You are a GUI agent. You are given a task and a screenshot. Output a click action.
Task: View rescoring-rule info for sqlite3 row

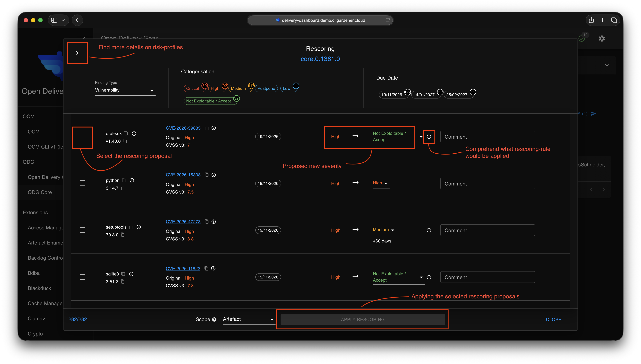pyautogui.click(x=429, y=277)
